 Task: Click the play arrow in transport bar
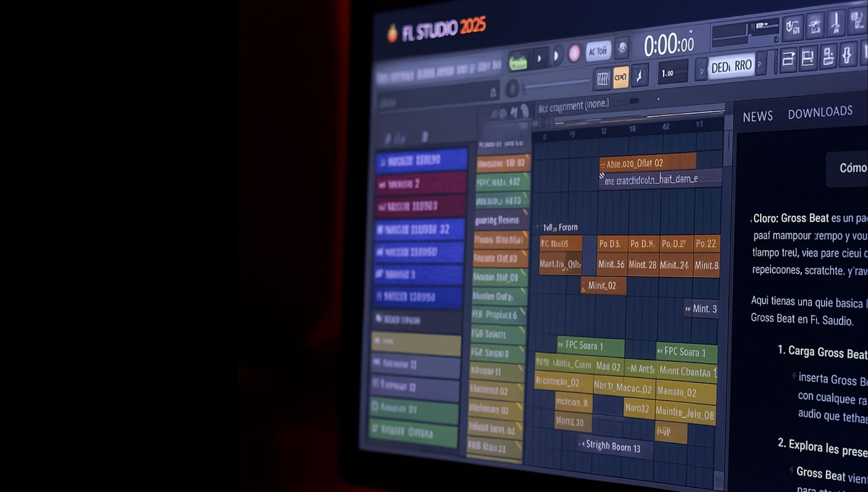(556, 55)
